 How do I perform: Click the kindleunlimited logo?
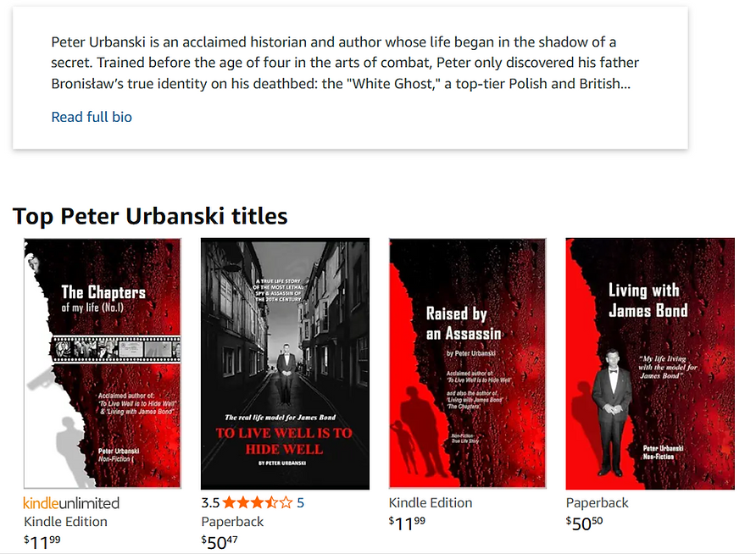71,503
